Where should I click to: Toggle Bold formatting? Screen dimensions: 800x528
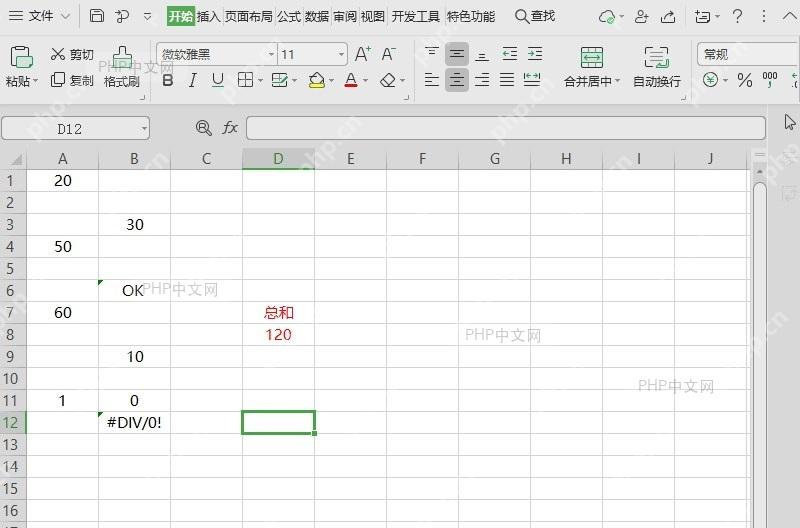(x=167, y=80)
